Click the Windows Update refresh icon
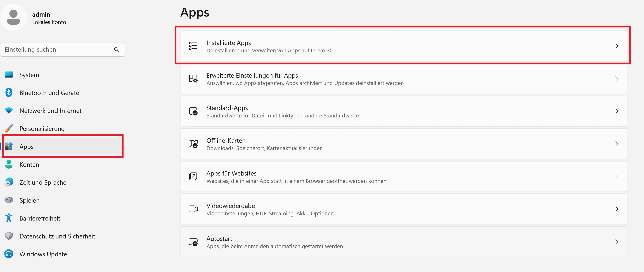 click(8, 254)
